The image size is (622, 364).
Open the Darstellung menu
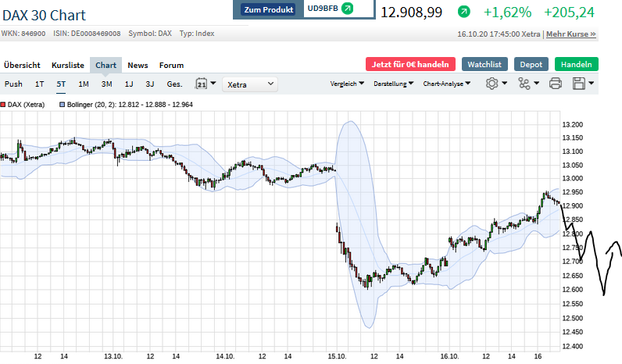pos(394,84)
